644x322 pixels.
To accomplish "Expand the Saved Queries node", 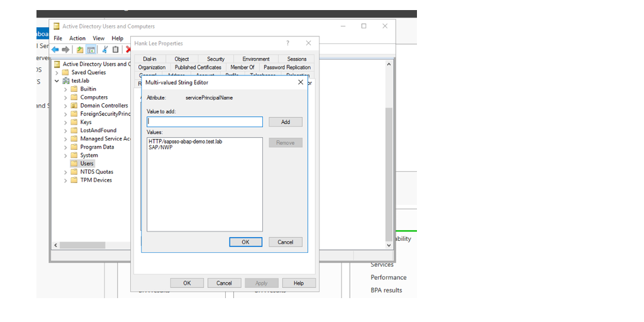I will (57, 72).
